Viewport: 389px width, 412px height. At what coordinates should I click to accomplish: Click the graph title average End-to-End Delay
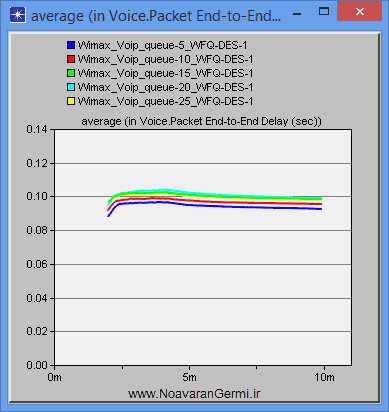point(202,122)
